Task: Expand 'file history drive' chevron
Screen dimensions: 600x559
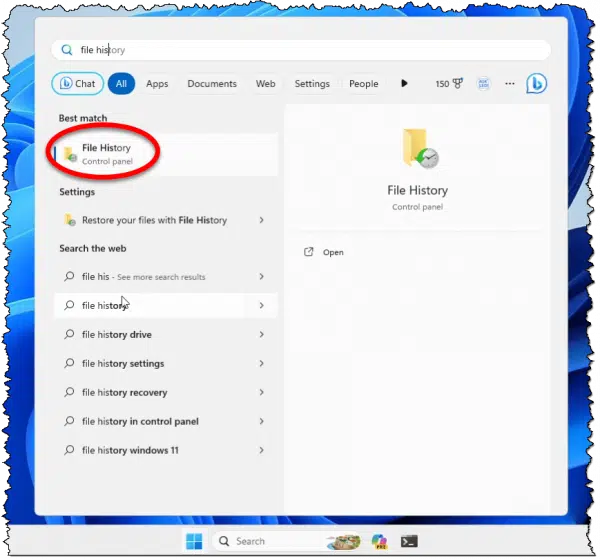Action: [262, 334]
